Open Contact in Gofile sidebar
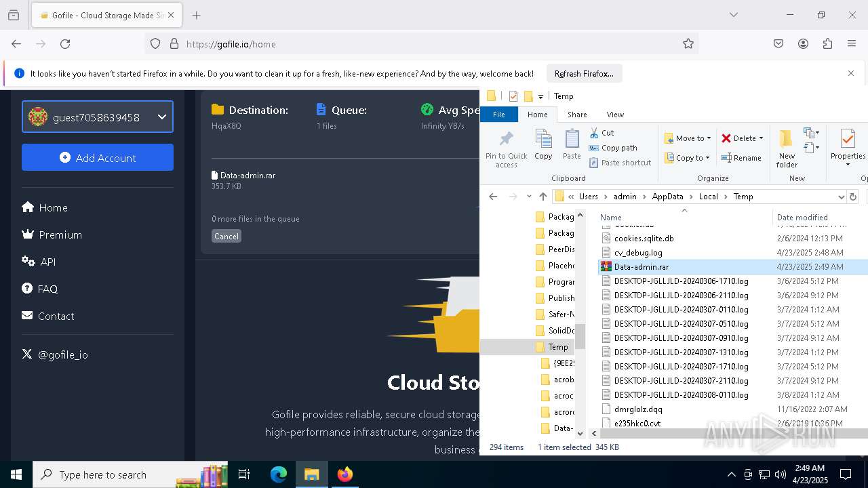This screenshot has width=868, height=488. coord(48,316)
